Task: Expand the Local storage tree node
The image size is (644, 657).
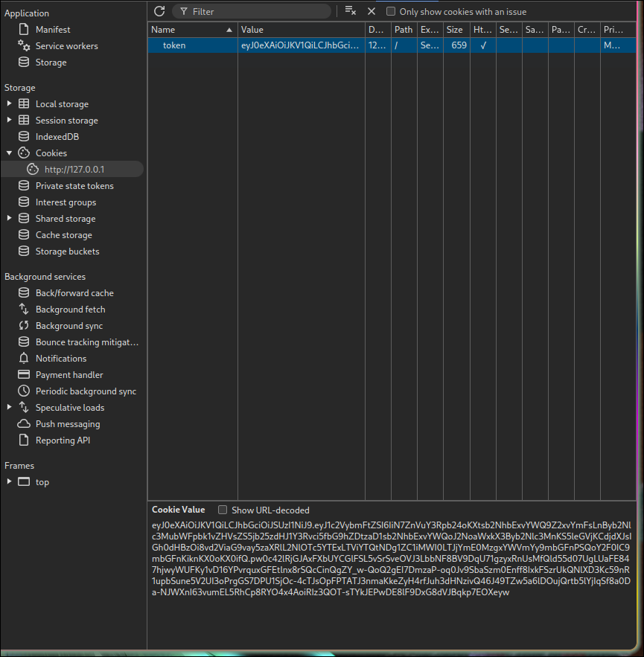Action: point(9,104)
